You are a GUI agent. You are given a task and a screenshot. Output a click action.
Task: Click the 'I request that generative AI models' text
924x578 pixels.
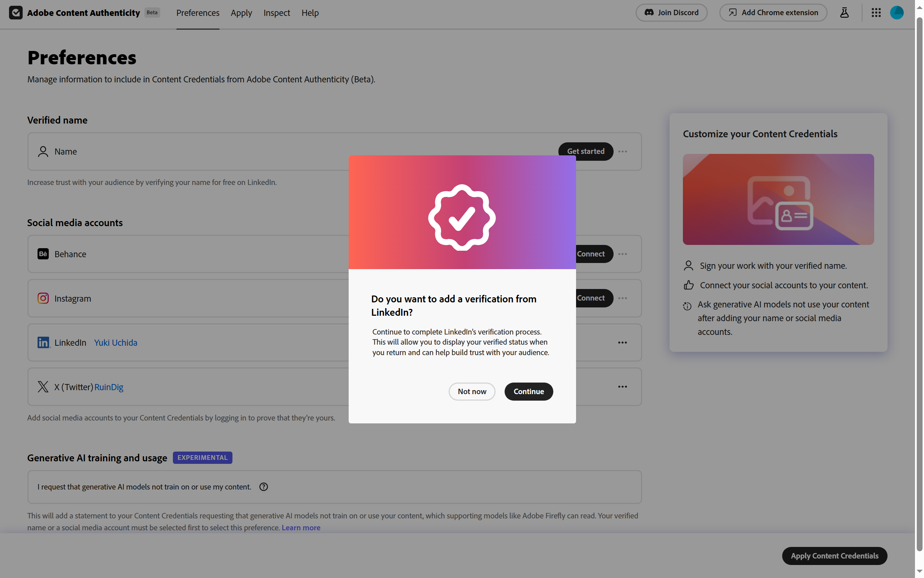coord(144,487)
